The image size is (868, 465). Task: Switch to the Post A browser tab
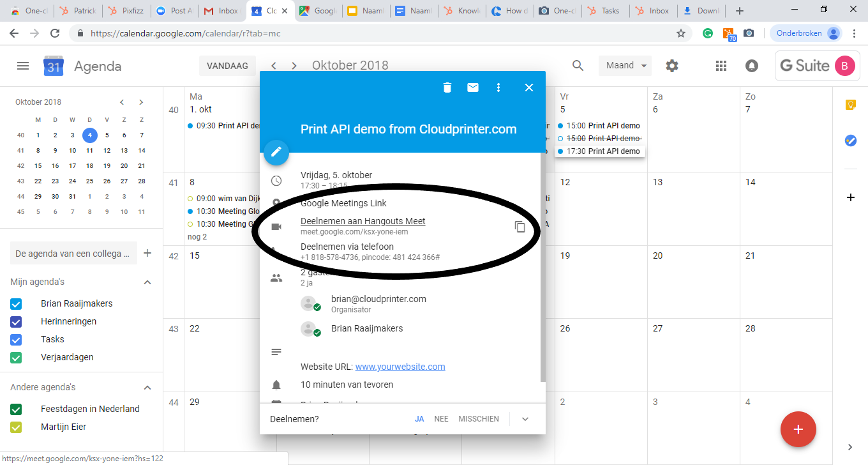174,11
